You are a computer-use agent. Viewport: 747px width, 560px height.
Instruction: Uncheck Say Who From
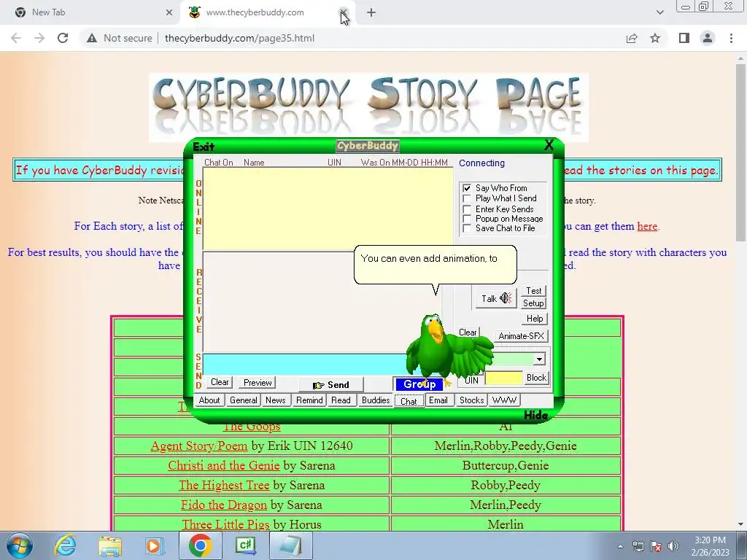(467, 188)
